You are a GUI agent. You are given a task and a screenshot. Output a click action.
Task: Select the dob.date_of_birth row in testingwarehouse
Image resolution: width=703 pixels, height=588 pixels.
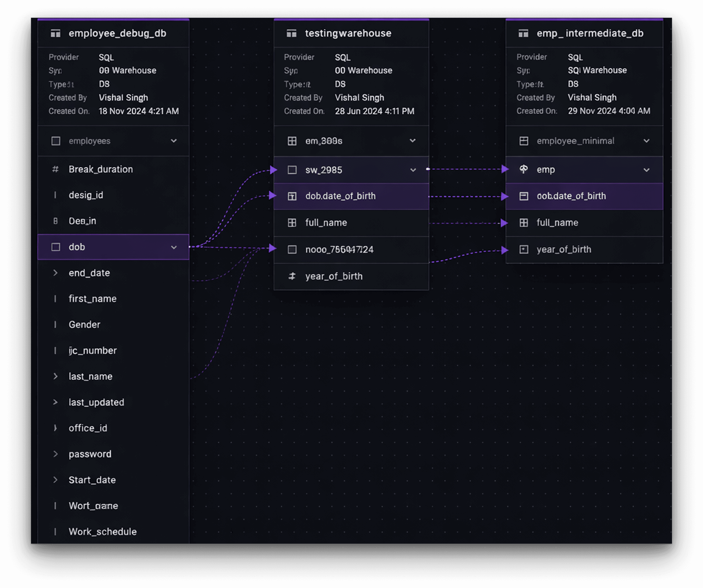pyautogui.click(x=340, y=196)
